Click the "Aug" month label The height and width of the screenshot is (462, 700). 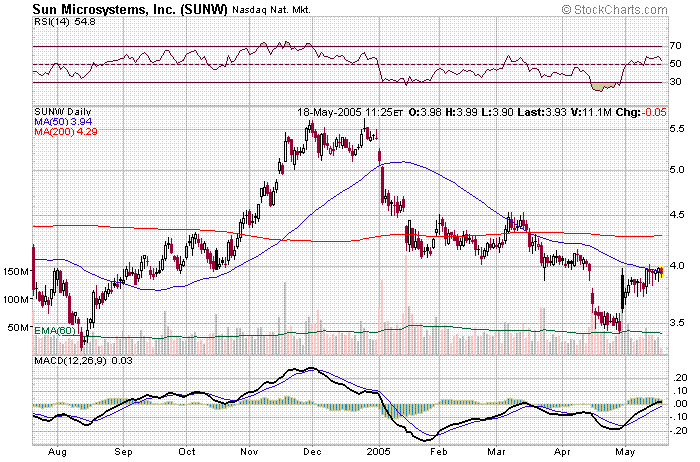57,452
